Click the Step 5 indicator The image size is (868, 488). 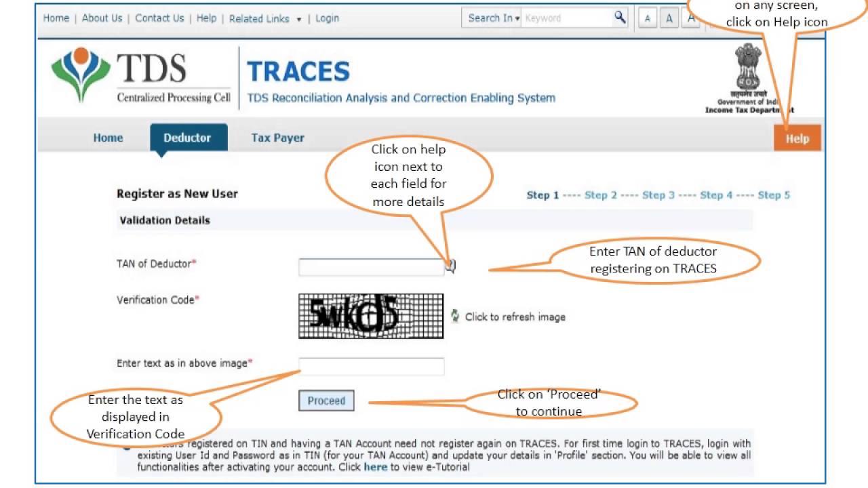tap(774, 195)
